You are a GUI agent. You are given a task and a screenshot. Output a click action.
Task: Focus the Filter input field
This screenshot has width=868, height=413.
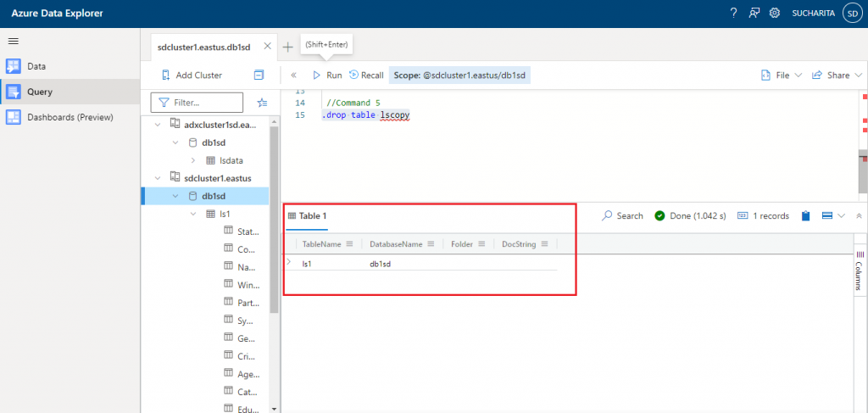(197, 103)
